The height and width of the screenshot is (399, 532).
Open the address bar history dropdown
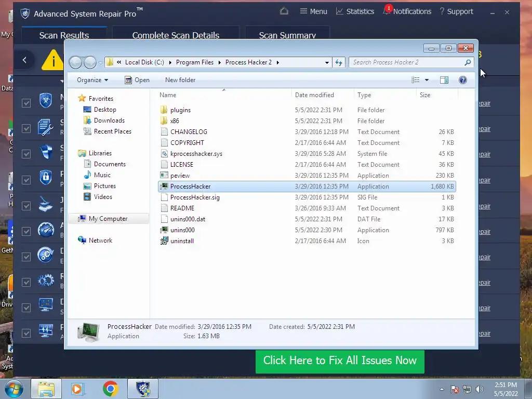coord(327,62)
